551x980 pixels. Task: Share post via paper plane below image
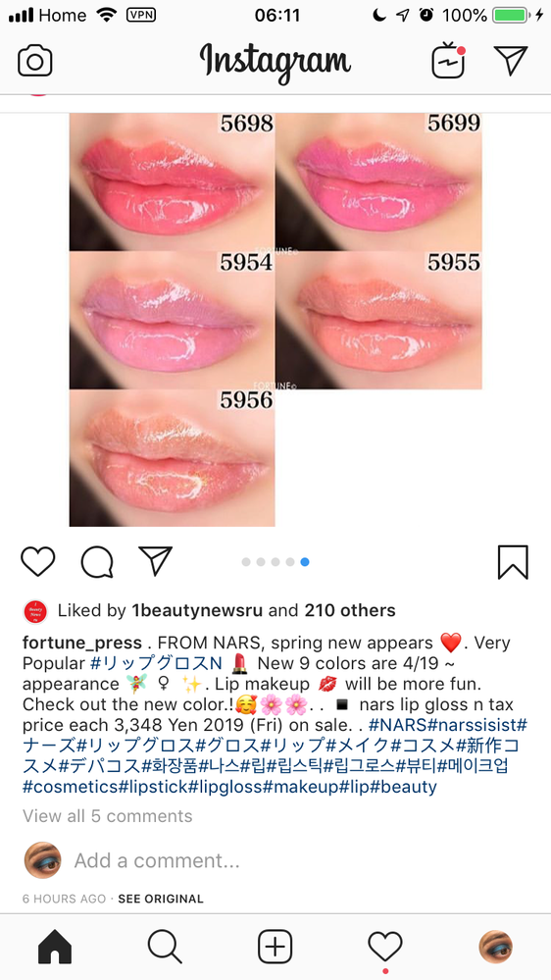pyautogui.click(x=156, y=560)
